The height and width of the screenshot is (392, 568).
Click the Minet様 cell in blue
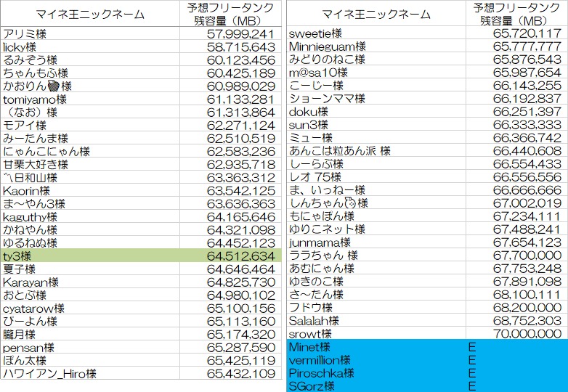[376, 347]
